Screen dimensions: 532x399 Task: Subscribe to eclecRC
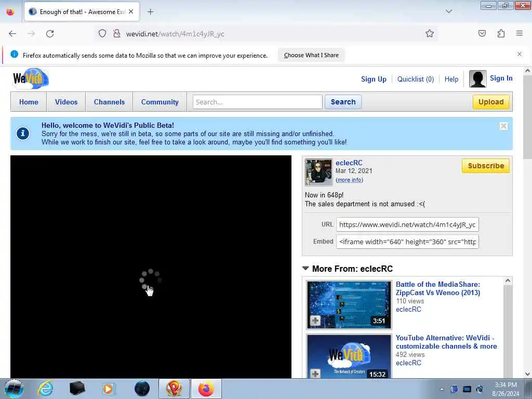coord(486,166)
